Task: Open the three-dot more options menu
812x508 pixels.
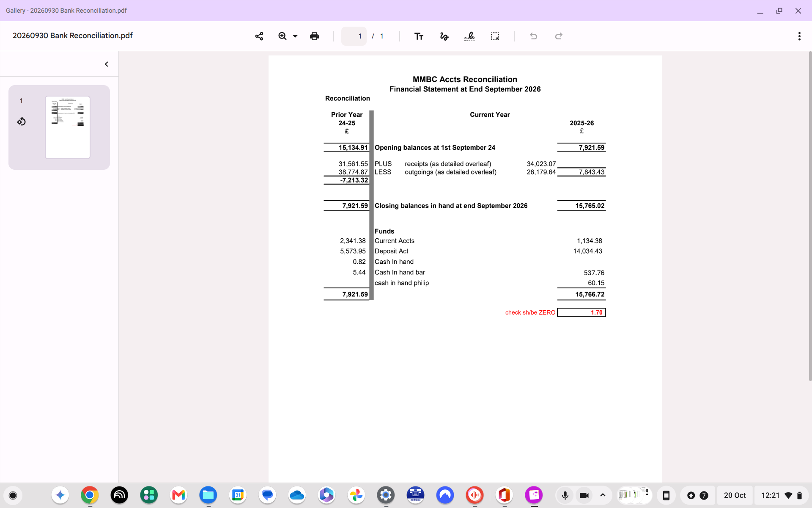Action: coord(799,36)
